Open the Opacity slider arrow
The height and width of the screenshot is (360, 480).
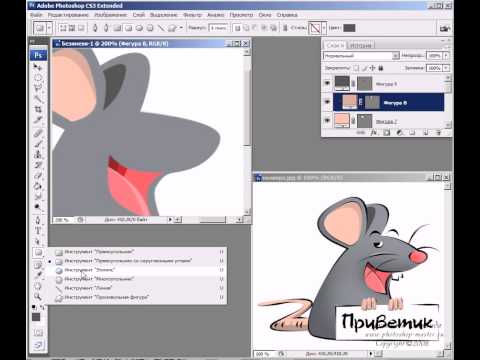pyautogui.click(x=446, y=56)
